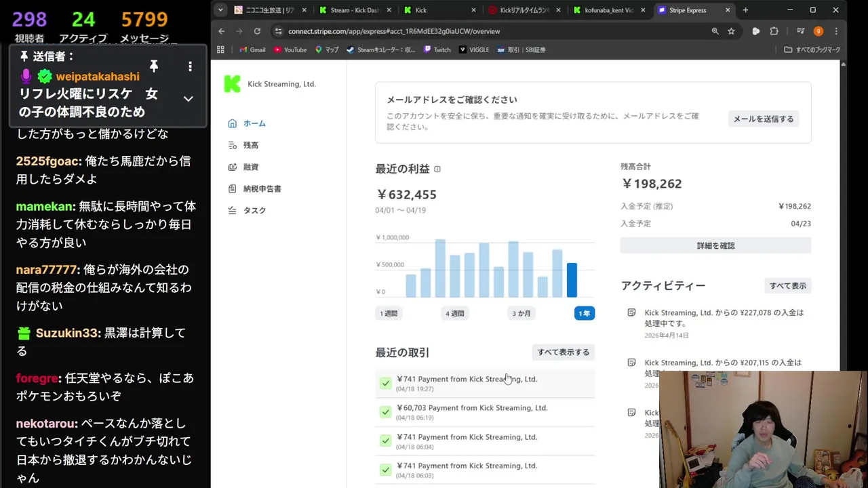Switch to the kofunaba_kent Videos tab
Image resolution: width=868 pixels, height=488 pixels.
pos(610,10)
